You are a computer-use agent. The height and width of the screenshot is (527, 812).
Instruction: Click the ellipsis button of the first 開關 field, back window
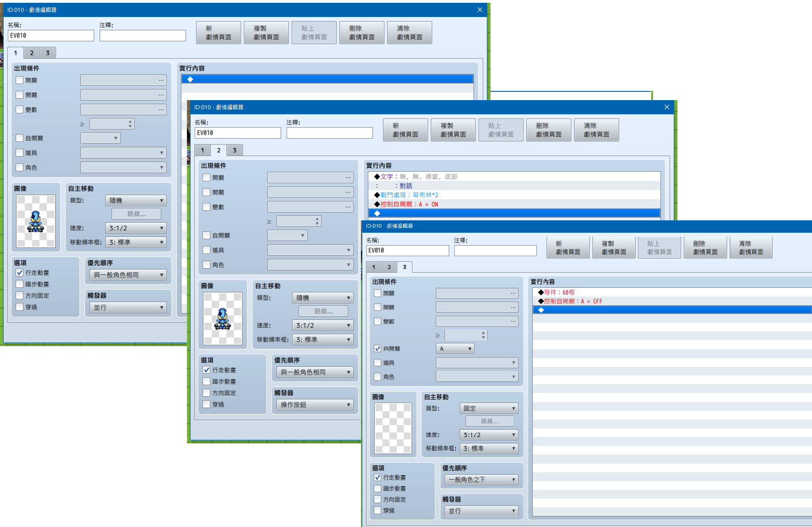pos(161,80)
